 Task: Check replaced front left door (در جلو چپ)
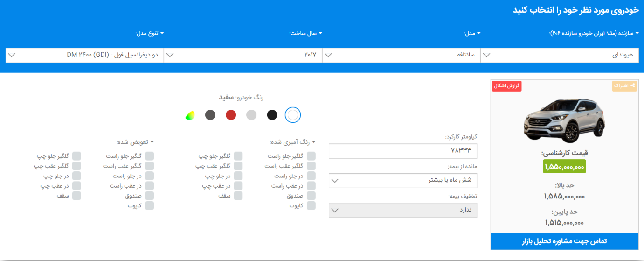76,176
